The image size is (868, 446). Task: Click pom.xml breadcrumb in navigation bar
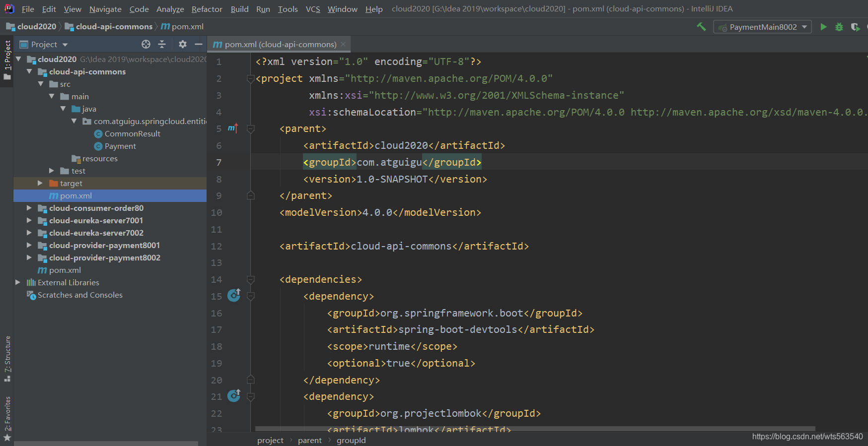point(182,27)
